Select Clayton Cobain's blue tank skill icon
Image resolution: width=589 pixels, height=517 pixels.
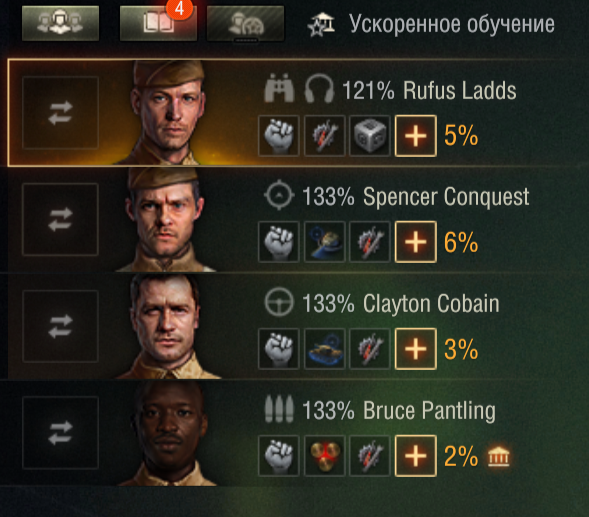pyautogui.click(x=324, y=349)
